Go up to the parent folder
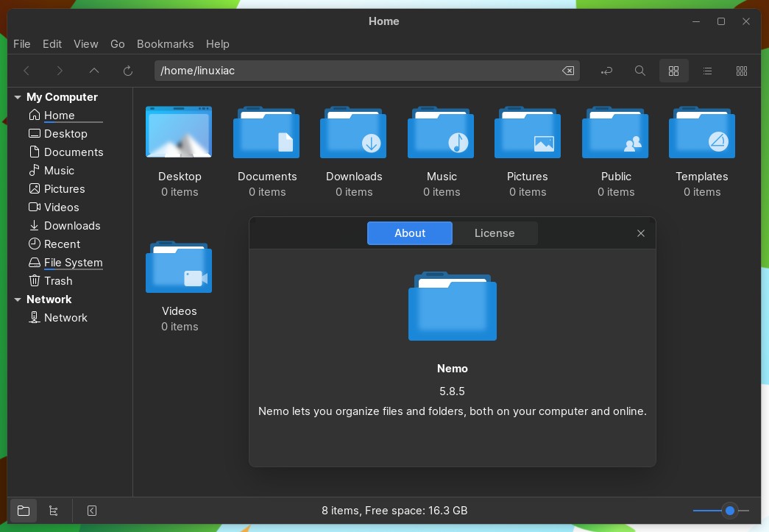The height and width of the screenshot is (532, 769). click(x=94, y=71)
